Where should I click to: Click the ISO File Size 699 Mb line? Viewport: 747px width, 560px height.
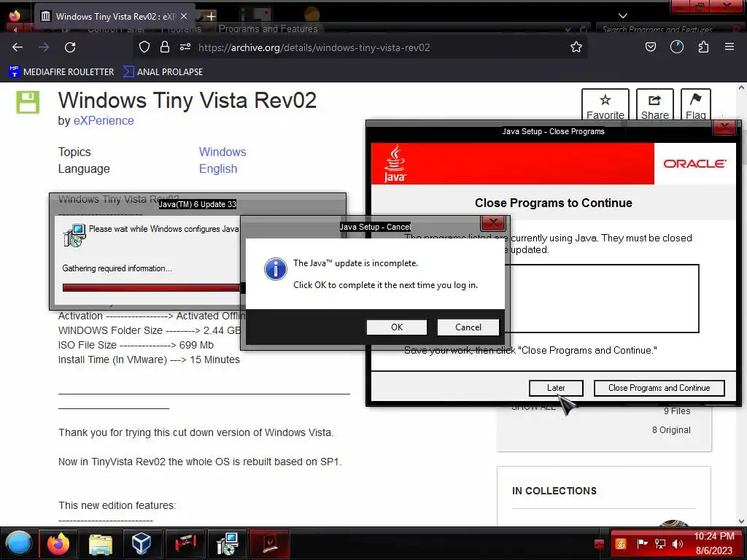pos(136,345)
